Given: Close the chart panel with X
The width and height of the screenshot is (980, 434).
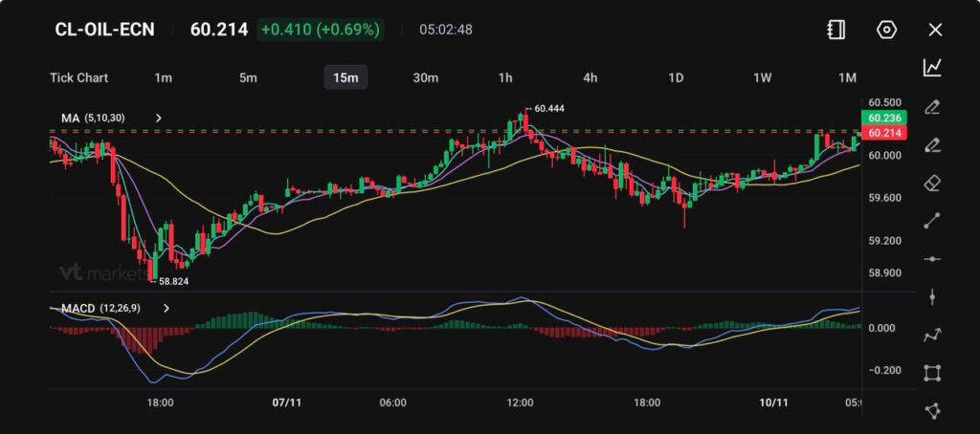Looking at the screenshot, I should pyautogui.click(x=935, y=30).
